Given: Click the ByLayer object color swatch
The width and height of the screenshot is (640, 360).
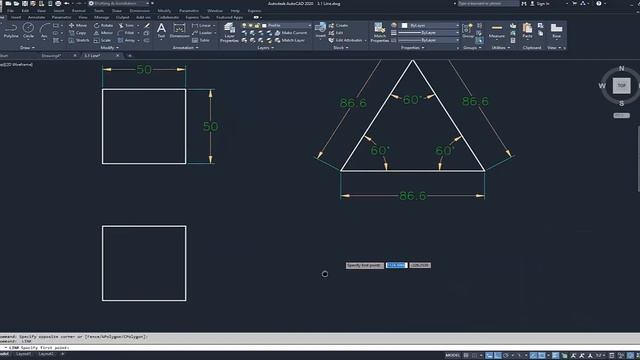Looking at the screenshot, I should pyautogui.click(x=404, y=25).
